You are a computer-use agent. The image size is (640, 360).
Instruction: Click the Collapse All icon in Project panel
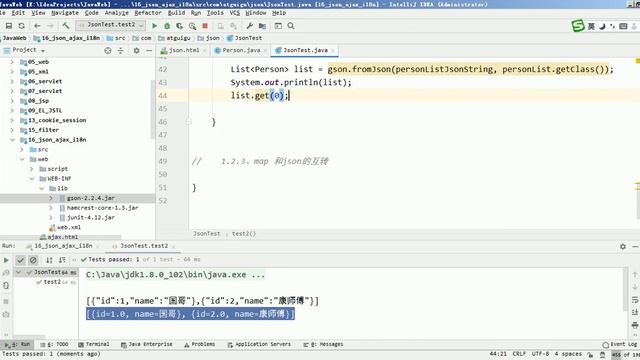(120, 50)
